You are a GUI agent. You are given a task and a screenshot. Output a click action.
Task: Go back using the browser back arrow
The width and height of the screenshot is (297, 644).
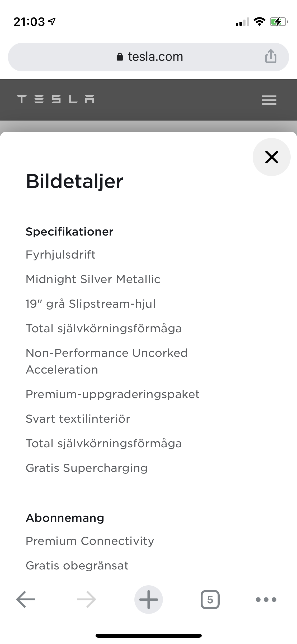[25, 599]
